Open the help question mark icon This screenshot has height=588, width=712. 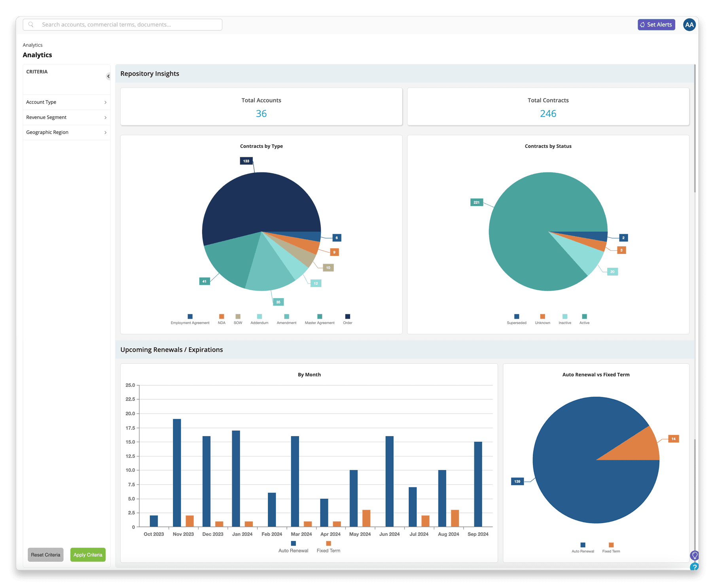coord(694,567)
